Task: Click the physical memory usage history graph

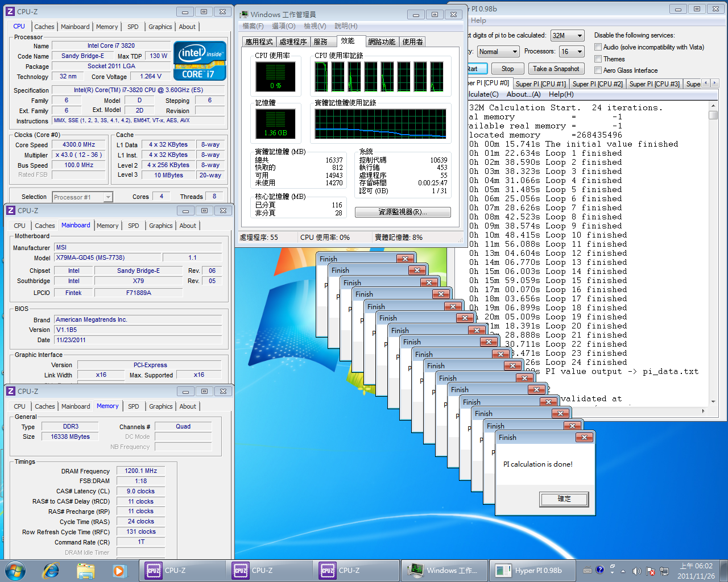Action: pos(380,123)
